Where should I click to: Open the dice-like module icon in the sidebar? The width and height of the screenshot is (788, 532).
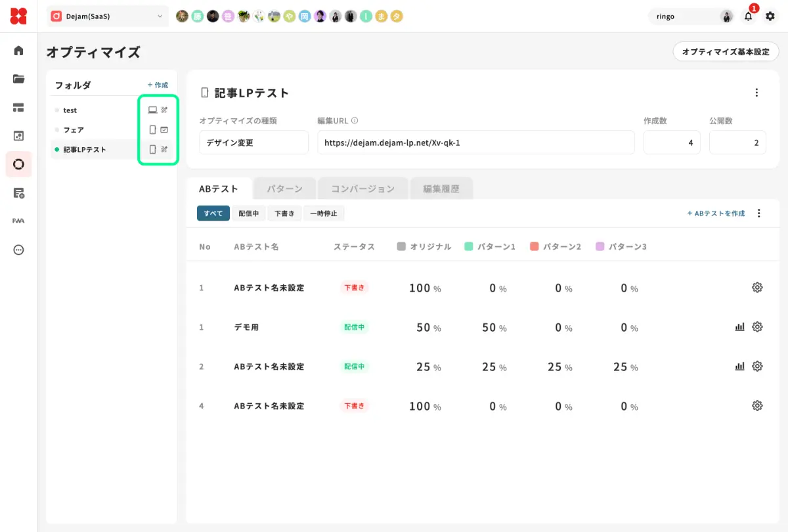(18, 136)
